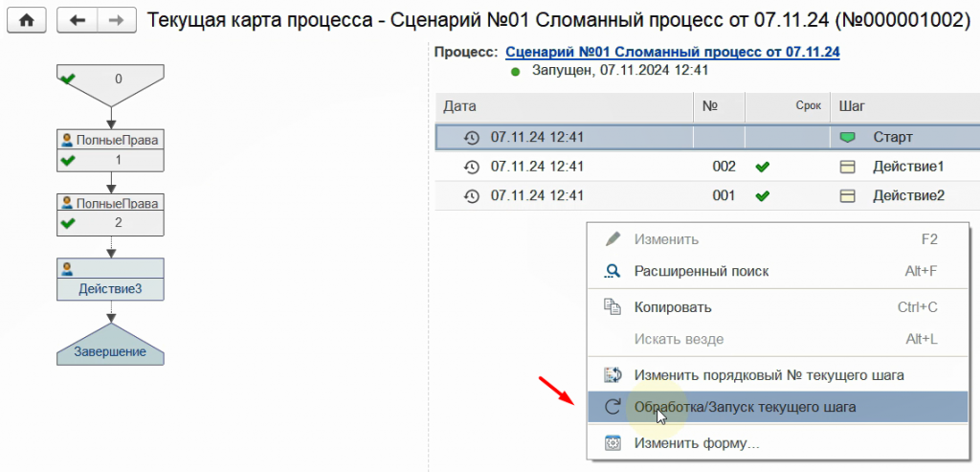Open process link Сценарий №01 Сломанный процесс
Viewport: 980px width, 472px height.
click(672, 53)
